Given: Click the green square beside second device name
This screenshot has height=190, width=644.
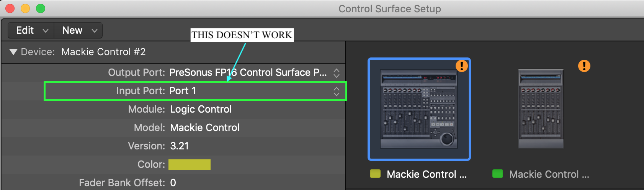Looking at the screenshot, I should (x=498, y=174).
